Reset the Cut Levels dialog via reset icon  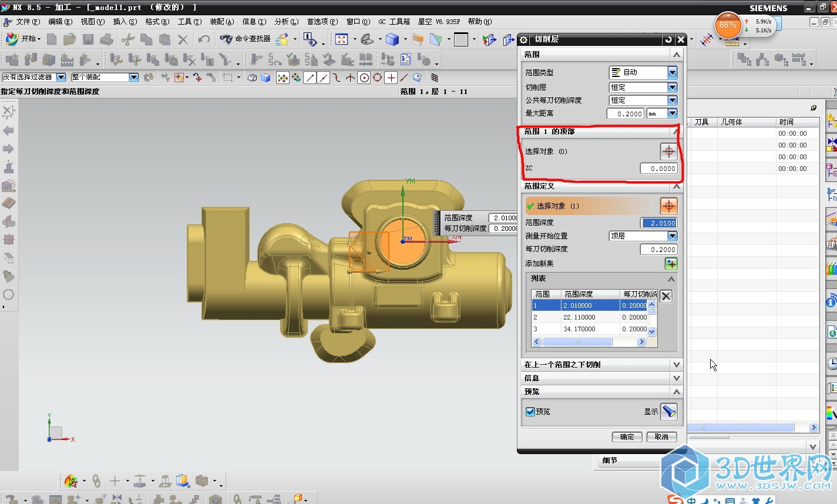point(668,39)
